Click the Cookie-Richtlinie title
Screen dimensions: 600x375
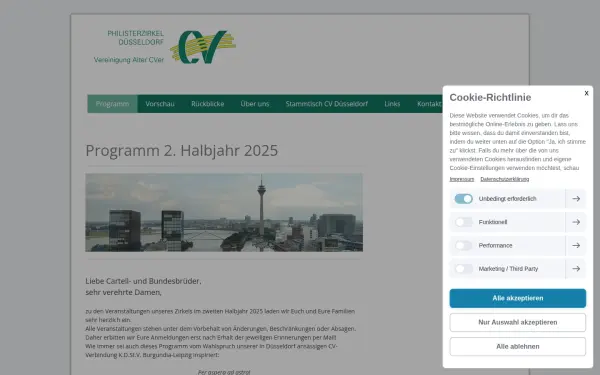[490, 97]
